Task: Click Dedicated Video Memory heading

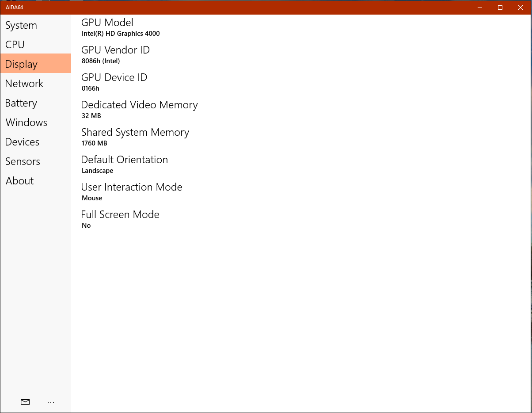Action: [139, 105]
